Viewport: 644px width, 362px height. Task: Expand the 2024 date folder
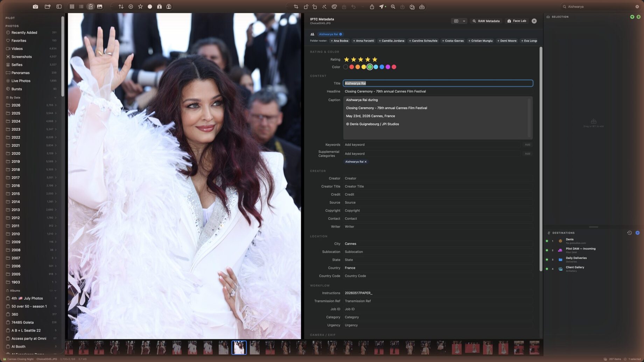tap(56, 121)
